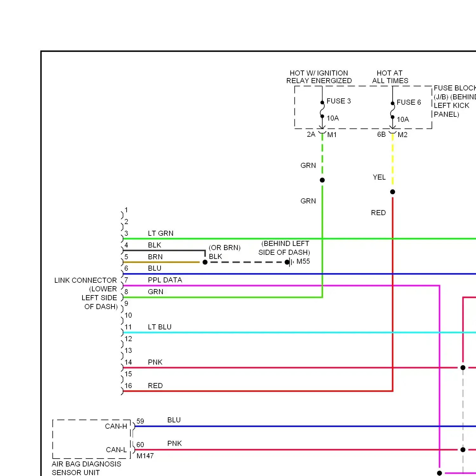Select the "HOT AT ALL TIMES" label
The width and height of the screenshot is (476, 476).
pos(390,77)
